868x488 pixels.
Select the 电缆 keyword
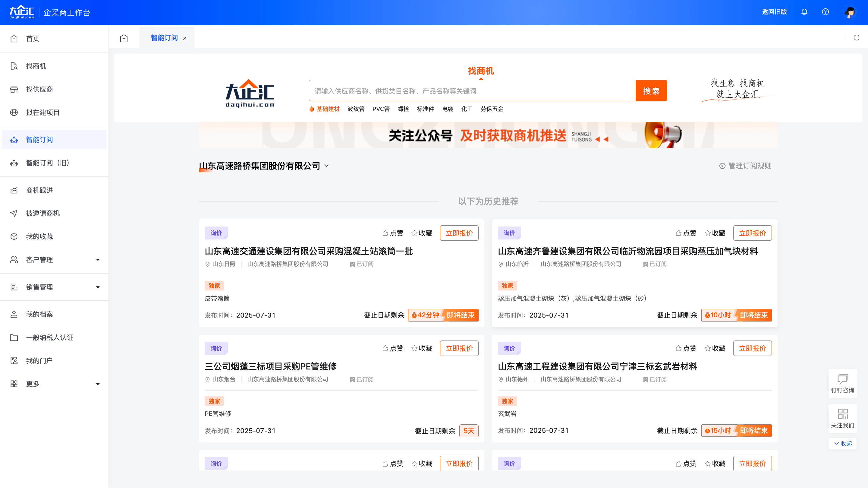448,109
